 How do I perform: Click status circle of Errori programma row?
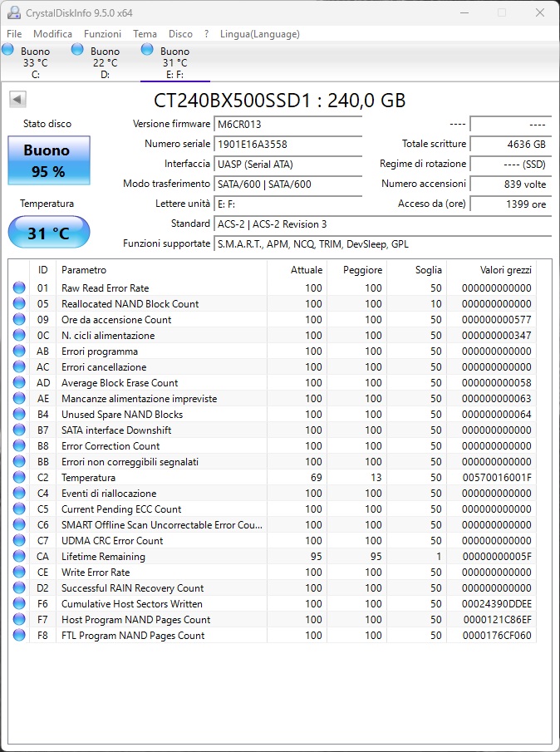[19, 351]
